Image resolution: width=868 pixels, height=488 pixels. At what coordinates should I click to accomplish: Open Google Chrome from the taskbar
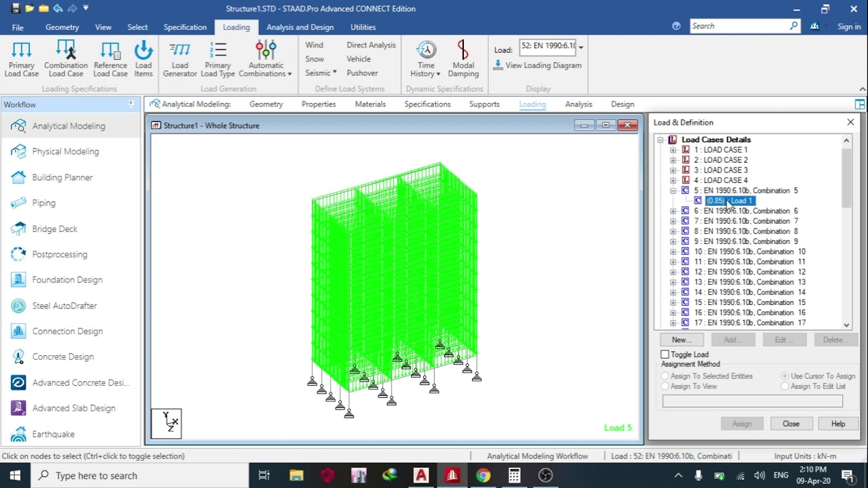click(483, 475)
